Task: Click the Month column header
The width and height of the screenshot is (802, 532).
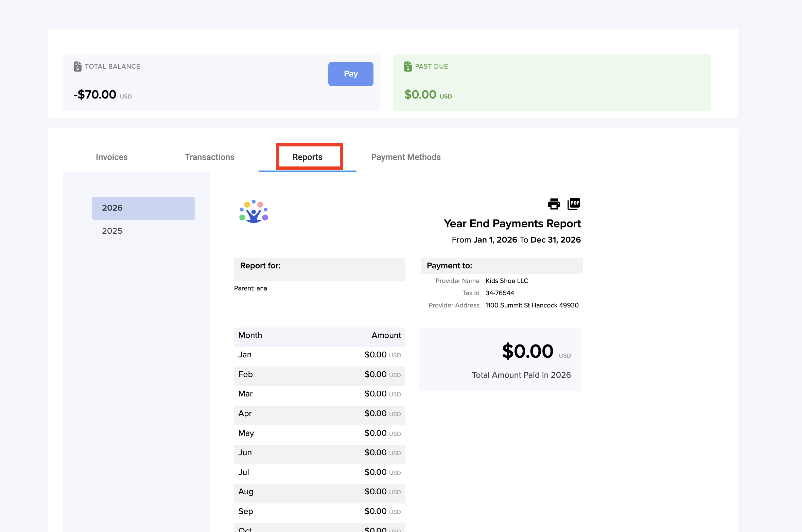Action: 250,335
